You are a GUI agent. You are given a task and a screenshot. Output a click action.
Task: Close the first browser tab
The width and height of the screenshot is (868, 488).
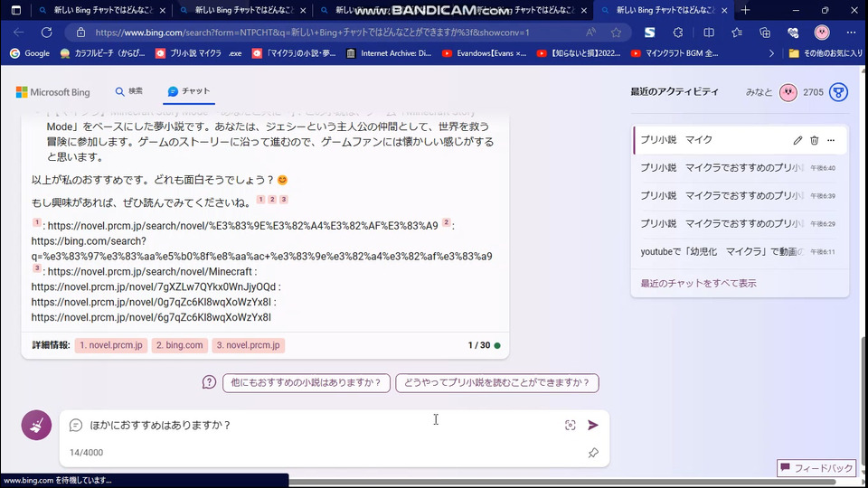point(162,11)
